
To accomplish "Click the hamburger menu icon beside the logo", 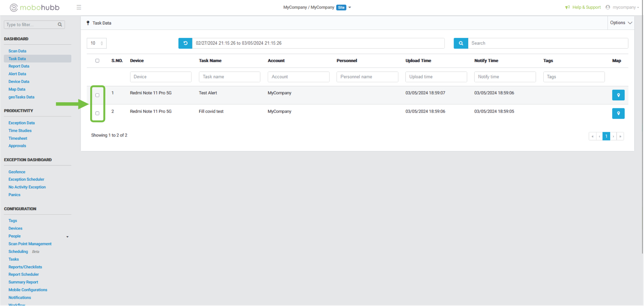I will tap(79, 7).
